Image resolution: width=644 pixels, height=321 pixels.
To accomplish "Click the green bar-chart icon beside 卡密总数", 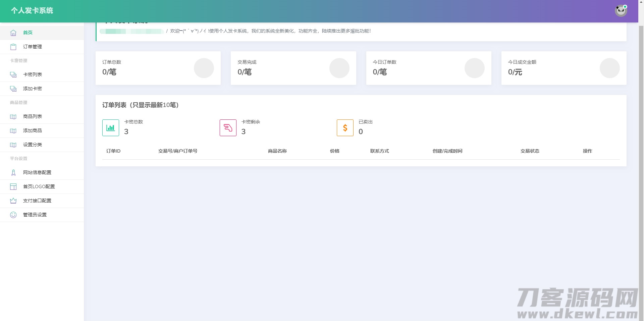I will (110, 128).
